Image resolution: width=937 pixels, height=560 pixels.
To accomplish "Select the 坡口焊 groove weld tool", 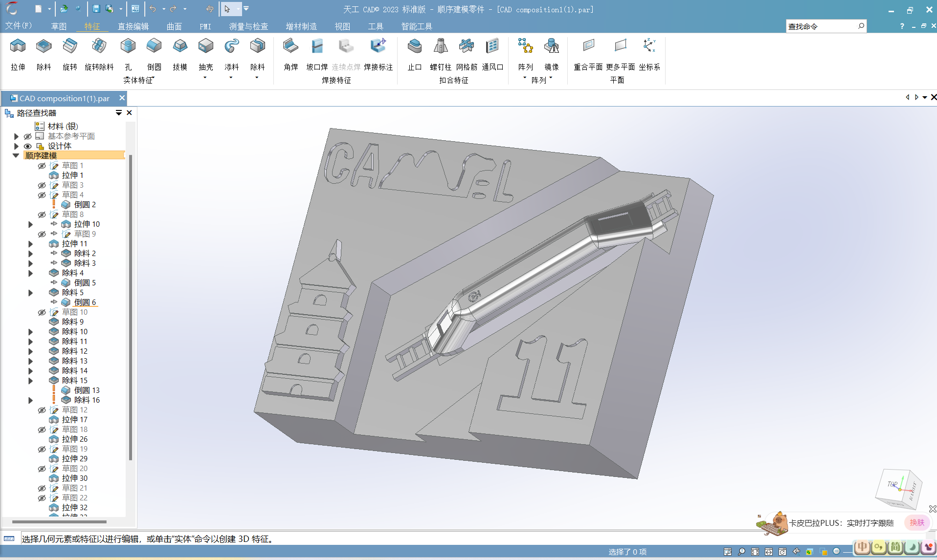I will click(x=317, y=54).
